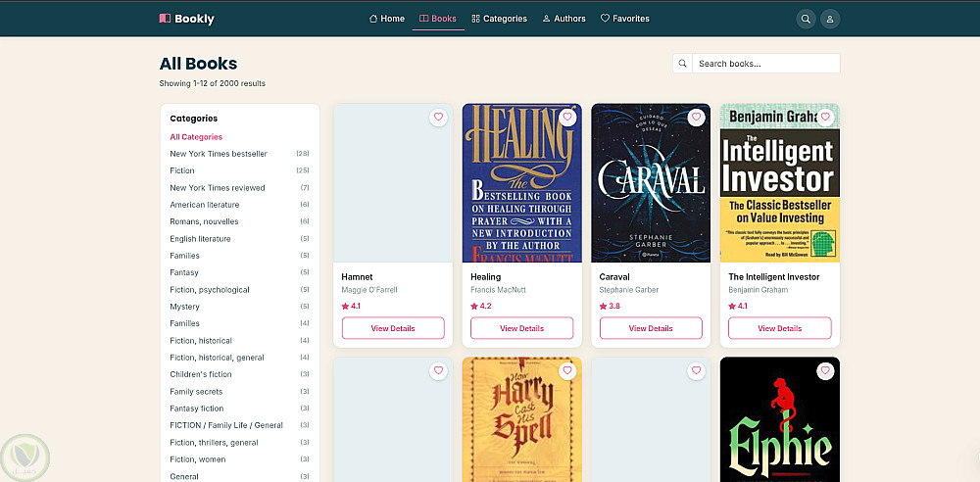Viewport: 980px width, 482px height.
Task: Focus the Search books input field
Action: (x=765, y=64)
